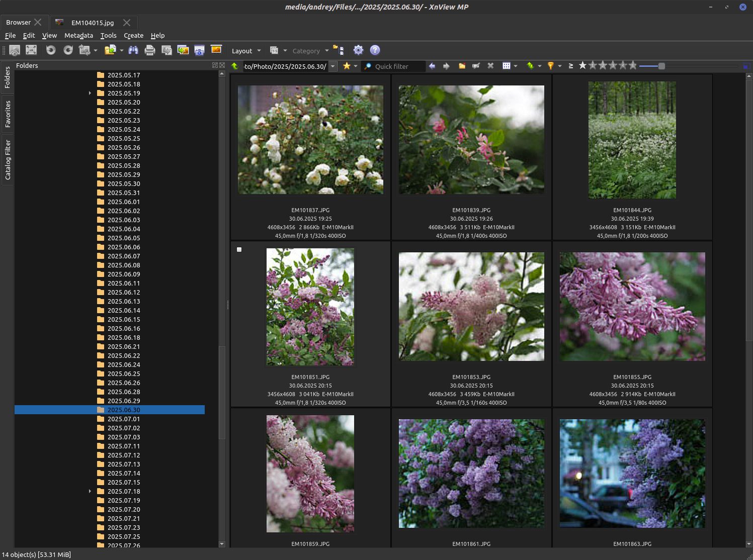Open the EM101855.JPG thumbnail
This screenshot has height=560, width=753.
pyautogui.click(x=632, y=307)
